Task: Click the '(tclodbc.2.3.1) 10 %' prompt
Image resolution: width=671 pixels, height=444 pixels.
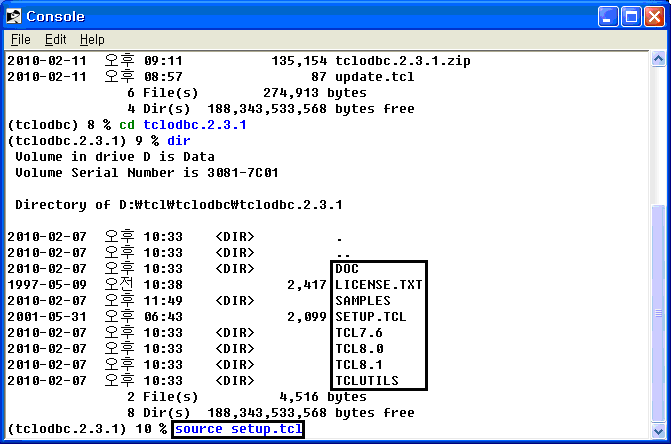Action: (x=87, y=429)
